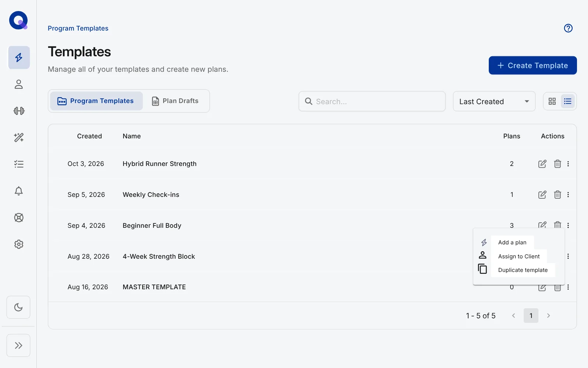Switch to the Plan Drafts tab

tap(176, 101)
